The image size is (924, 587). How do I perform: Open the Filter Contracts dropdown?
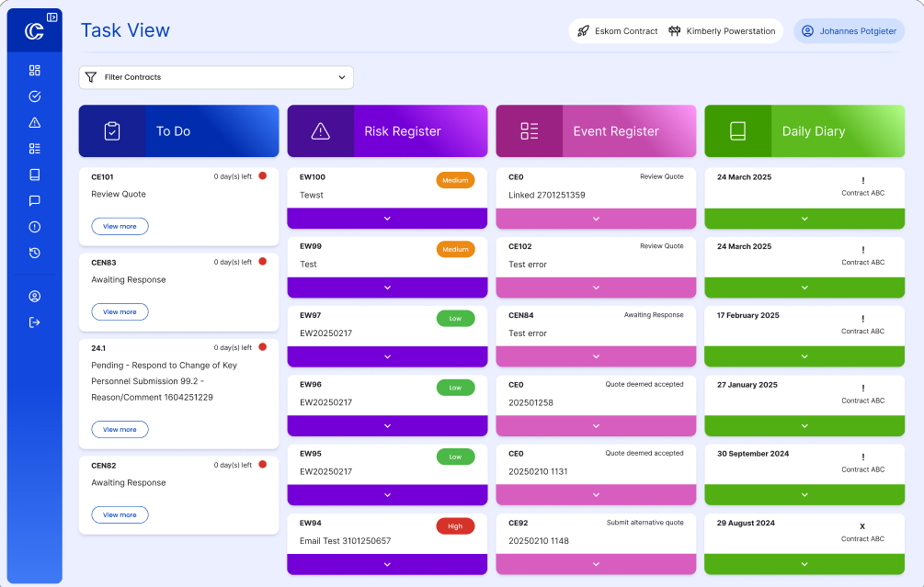tap(216, 77)
